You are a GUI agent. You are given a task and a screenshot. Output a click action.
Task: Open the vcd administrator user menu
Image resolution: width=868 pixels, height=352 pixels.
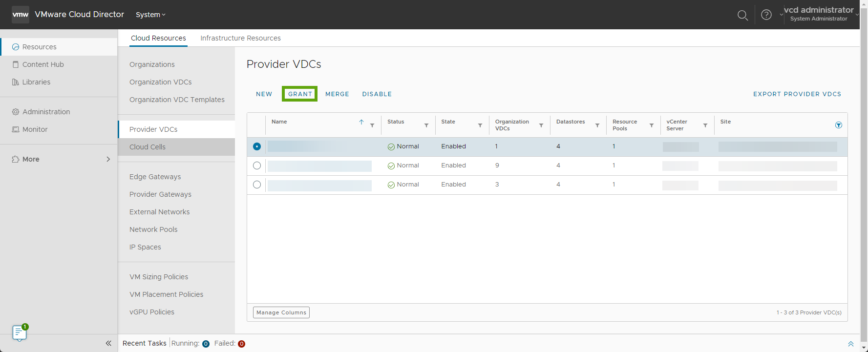pos(821,14)
